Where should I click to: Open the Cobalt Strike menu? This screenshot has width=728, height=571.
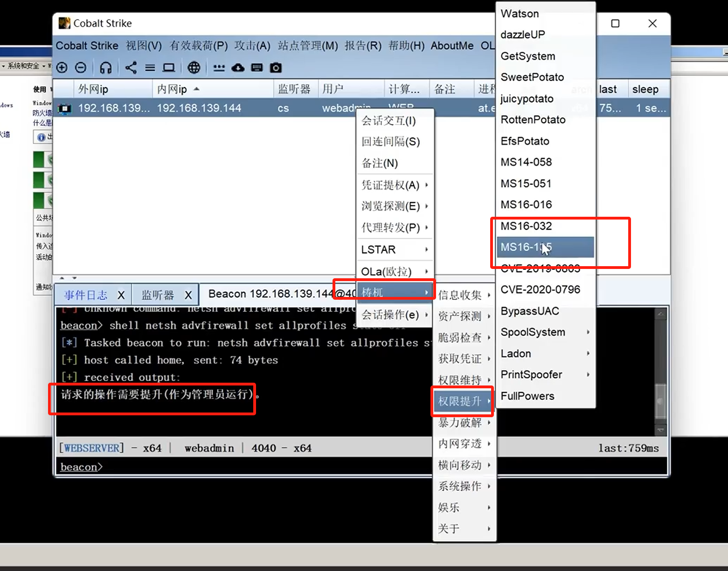(87, 46)
